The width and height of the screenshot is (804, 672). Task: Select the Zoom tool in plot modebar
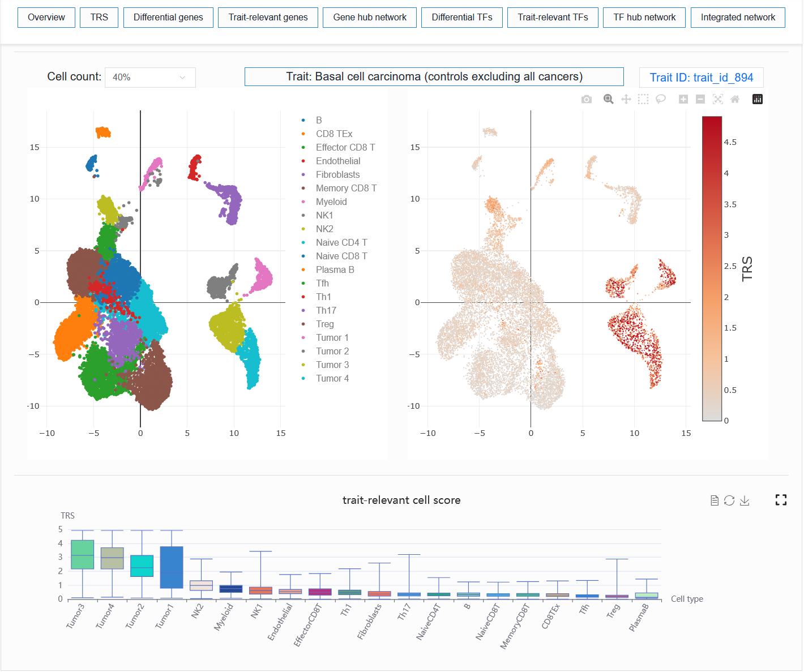click(x=608, y=99)
